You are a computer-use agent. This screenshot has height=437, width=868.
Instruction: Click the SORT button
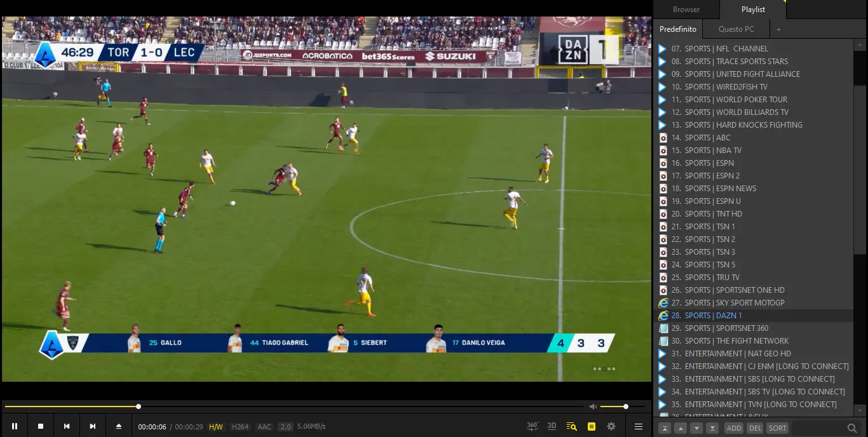point(777,428)
